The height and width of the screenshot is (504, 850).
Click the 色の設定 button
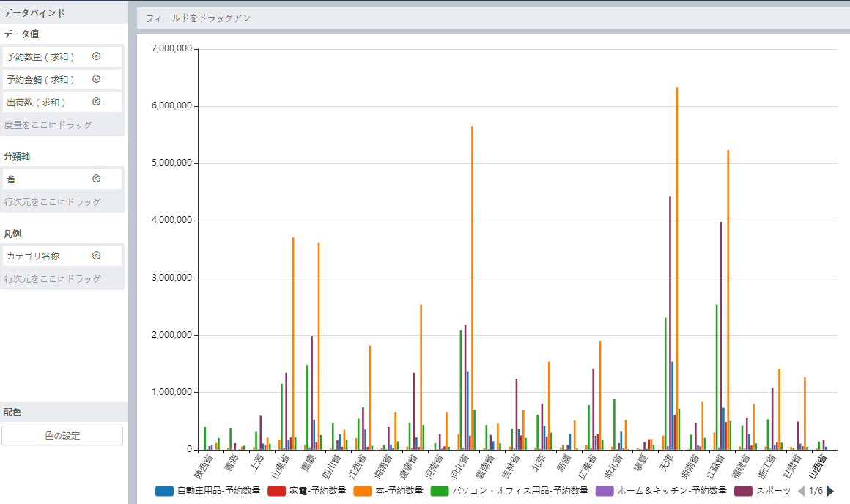point(62,436)
